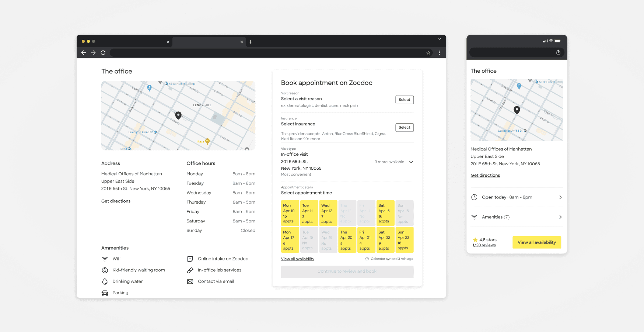Click the Parking car icon
This screenshot has width=644, height=332.
click(105, 293)
